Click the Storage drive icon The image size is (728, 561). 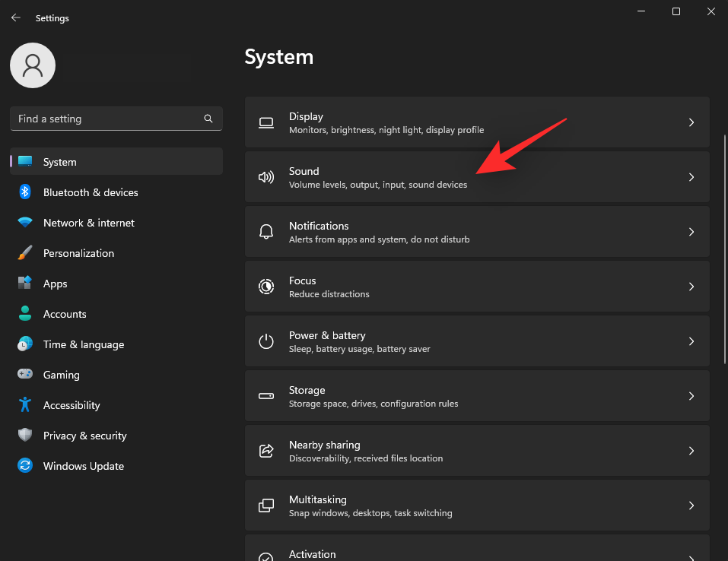(x=265, y=395)
